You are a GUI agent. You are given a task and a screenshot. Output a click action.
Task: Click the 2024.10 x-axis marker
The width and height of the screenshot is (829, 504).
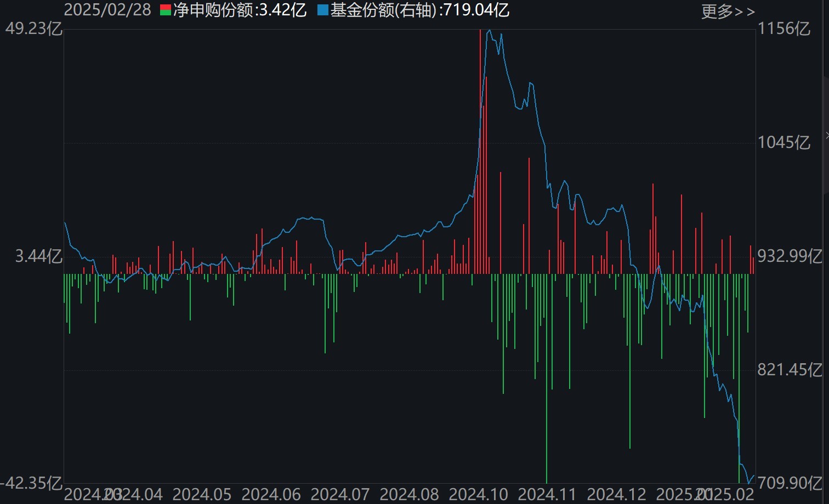(x=479, y=495)
